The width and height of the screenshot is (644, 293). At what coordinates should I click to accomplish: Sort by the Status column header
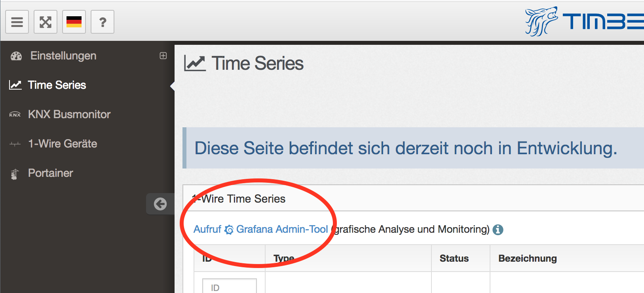tap(454, 259)
